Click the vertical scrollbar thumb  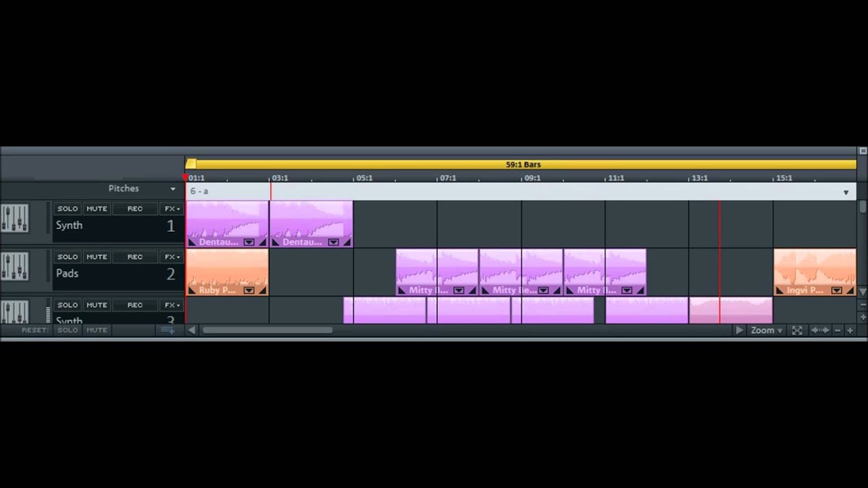pyautogui.click(x=863, y=207)
